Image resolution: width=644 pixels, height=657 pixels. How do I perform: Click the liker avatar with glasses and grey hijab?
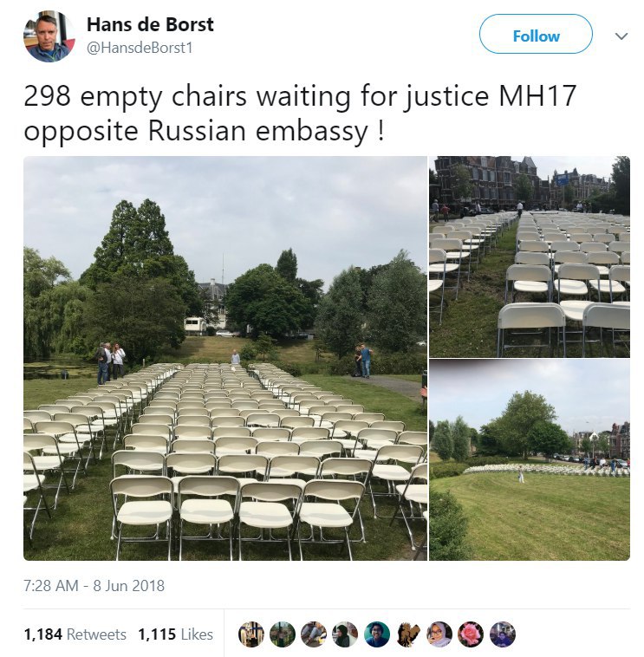[x=439, y=634]
